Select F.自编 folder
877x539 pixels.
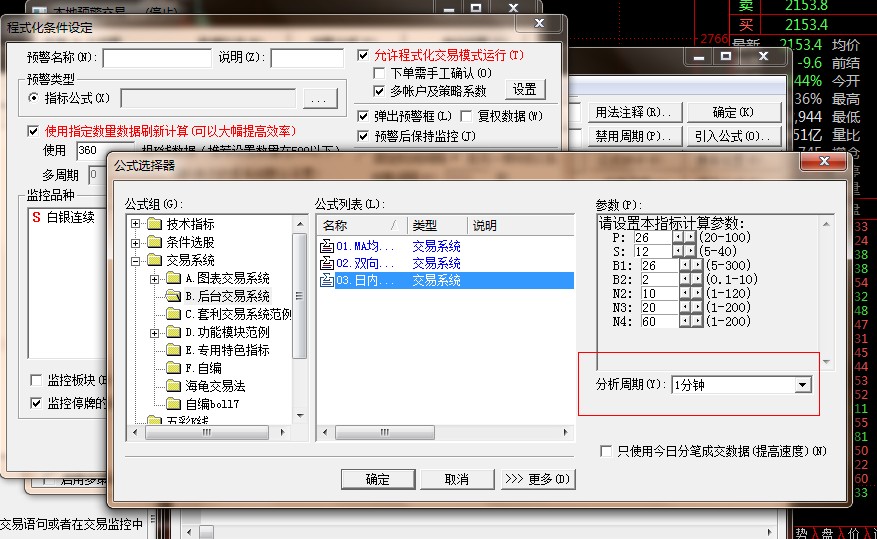204,368
